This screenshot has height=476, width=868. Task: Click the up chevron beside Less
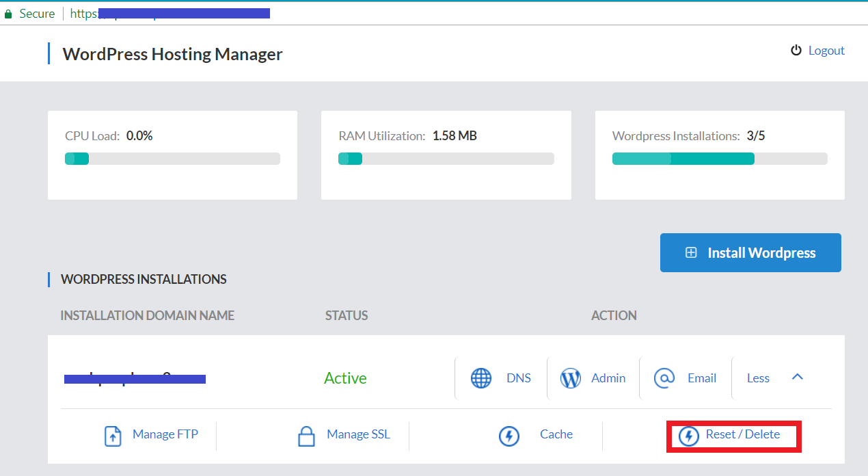point(797,377)
